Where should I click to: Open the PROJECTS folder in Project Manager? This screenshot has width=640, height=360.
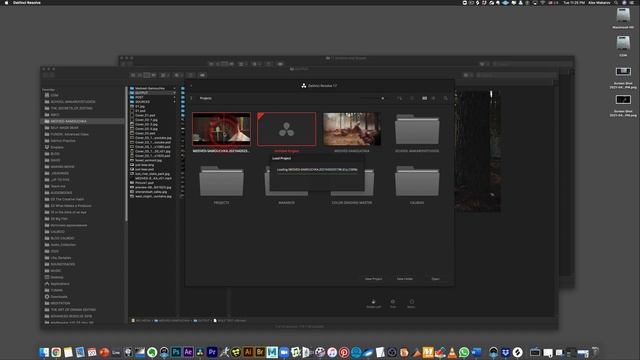click(x=221, y=181)
